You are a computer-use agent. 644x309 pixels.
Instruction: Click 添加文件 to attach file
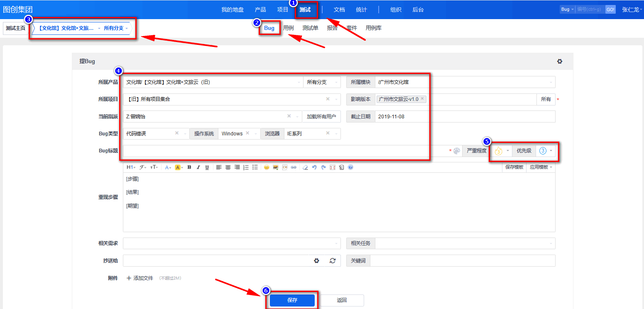click(x=140, y=278)
